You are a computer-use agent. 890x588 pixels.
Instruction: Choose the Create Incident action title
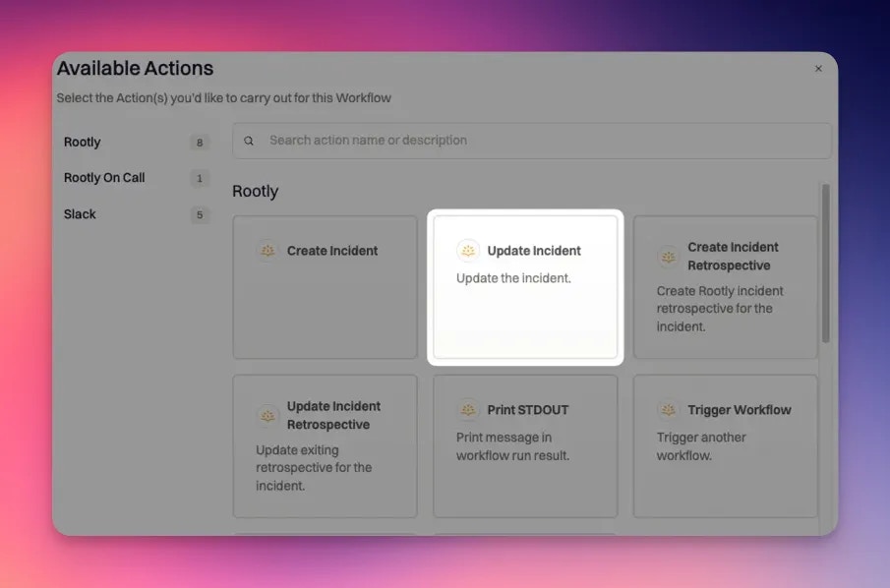click(x=332, y=251)
